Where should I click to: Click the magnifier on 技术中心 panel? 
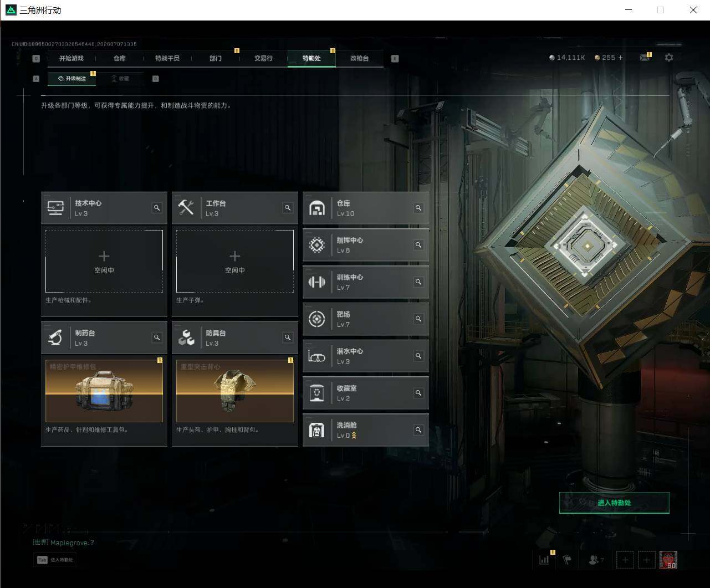pos(157,208)
